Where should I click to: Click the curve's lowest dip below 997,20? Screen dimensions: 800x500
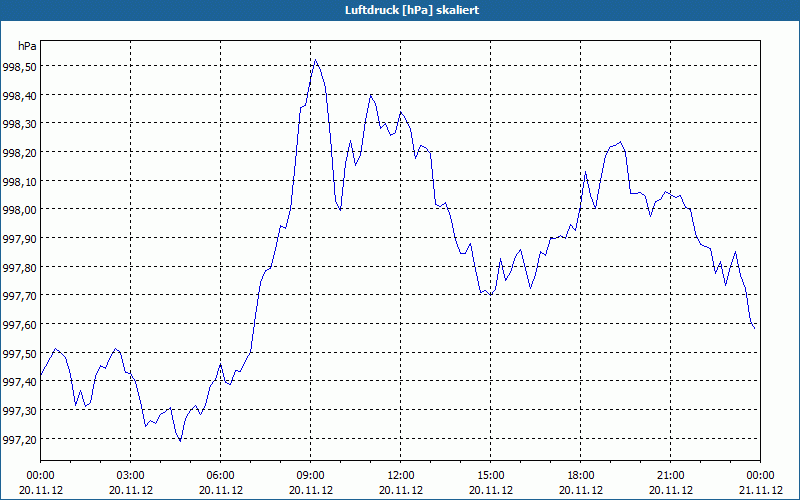(180, 441)
